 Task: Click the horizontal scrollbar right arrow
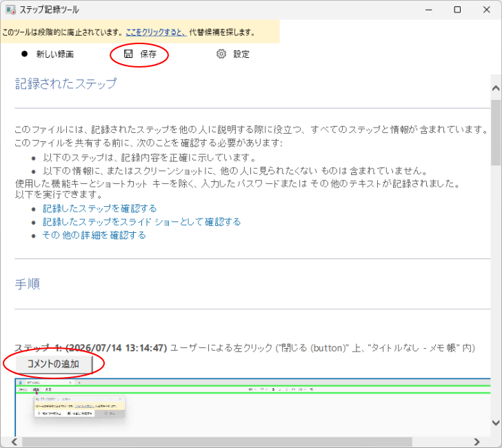coord(476,442)
